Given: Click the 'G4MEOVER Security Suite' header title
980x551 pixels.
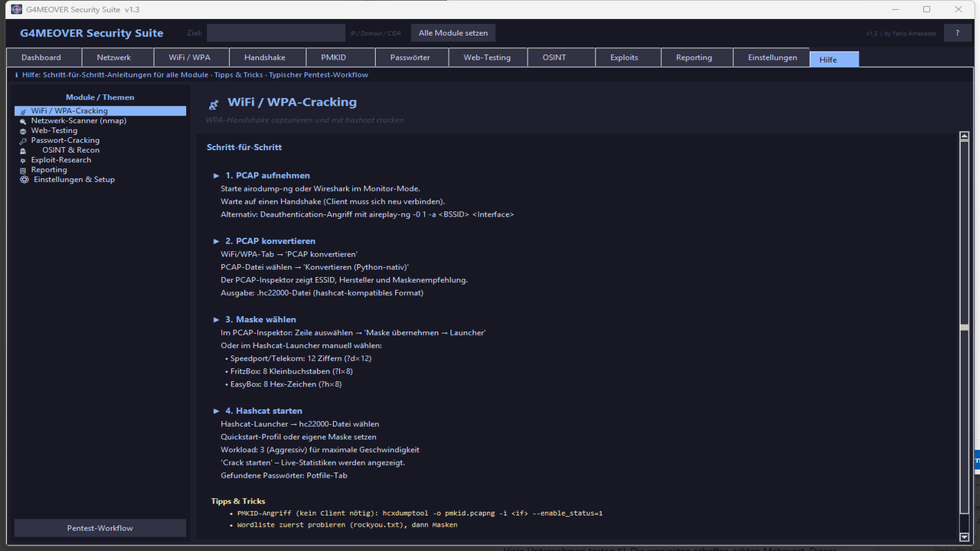Looking at the screenshot, I should 92,33.
